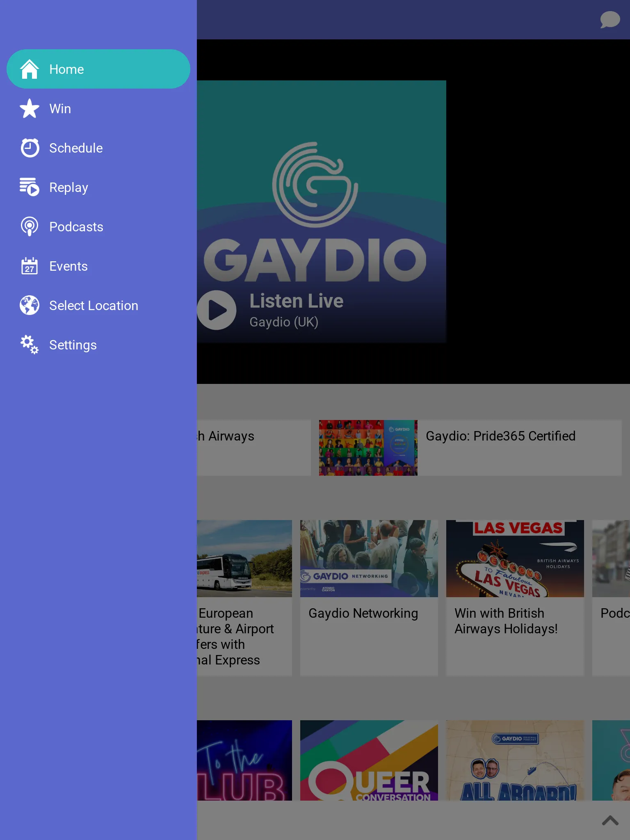Play the Listen Live stream
Screen dimensions: 630x840
click(217, 310)
